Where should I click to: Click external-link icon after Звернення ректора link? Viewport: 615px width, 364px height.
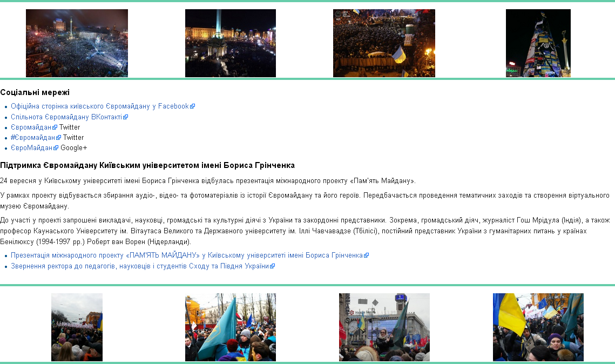pos(273,266)
